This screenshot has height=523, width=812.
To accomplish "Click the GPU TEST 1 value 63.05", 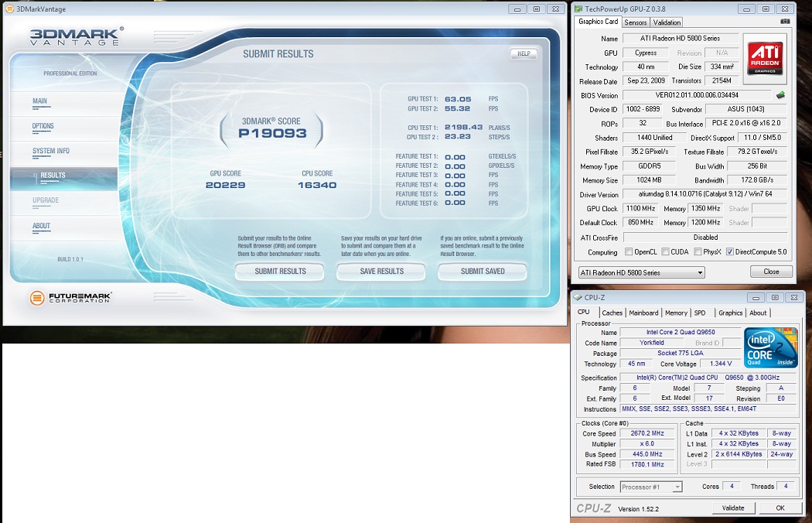I will point(458,99).
